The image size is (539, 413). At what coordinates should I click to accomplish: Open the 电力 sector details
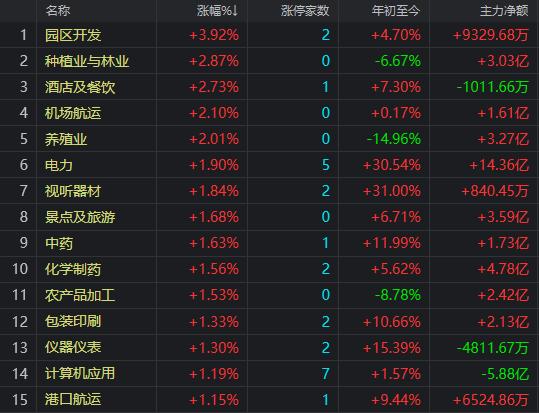(59, 165)
